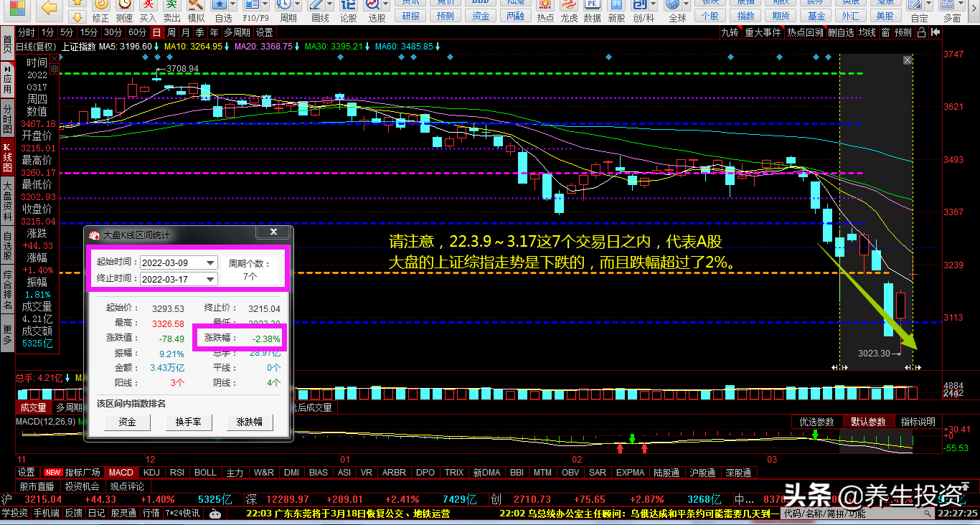The height and width of the screenshot is (525, 980).
Task: Click the robot assistant icon in status bar
Action: (215, 514)
